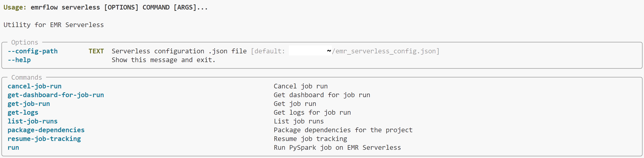
Task: Click 'List job runs' description
Action: coord(299,121)
